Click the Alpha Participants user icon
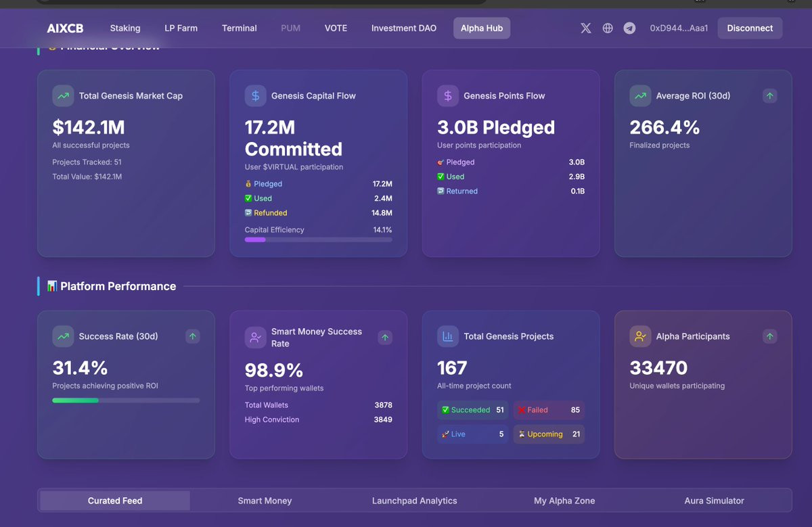 [x=640, y=336]
